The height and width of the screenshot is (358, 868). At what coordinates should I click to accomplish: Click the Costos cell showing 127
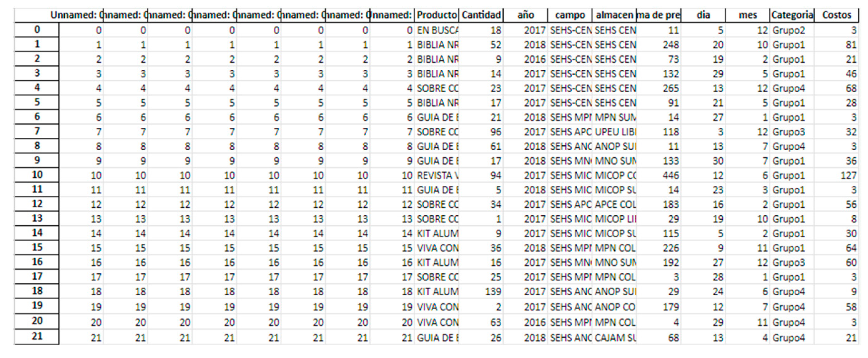(837, 176)
